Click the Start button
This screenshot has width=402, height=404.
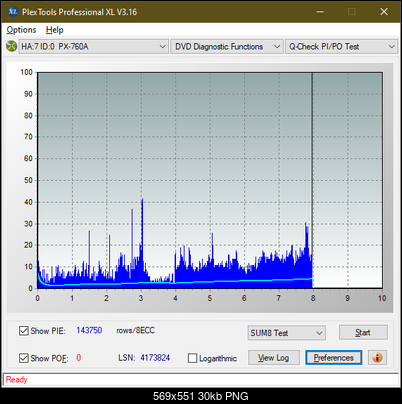[363, 332]
